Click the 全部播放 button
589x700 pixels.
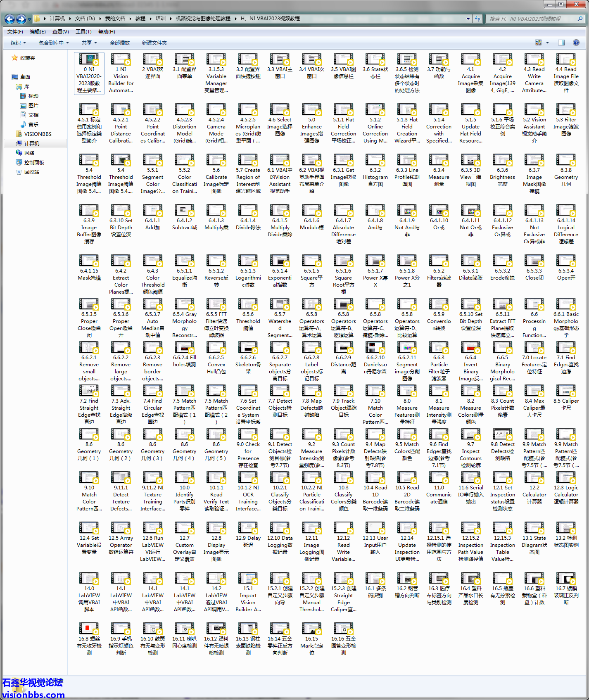pos(120,43)
